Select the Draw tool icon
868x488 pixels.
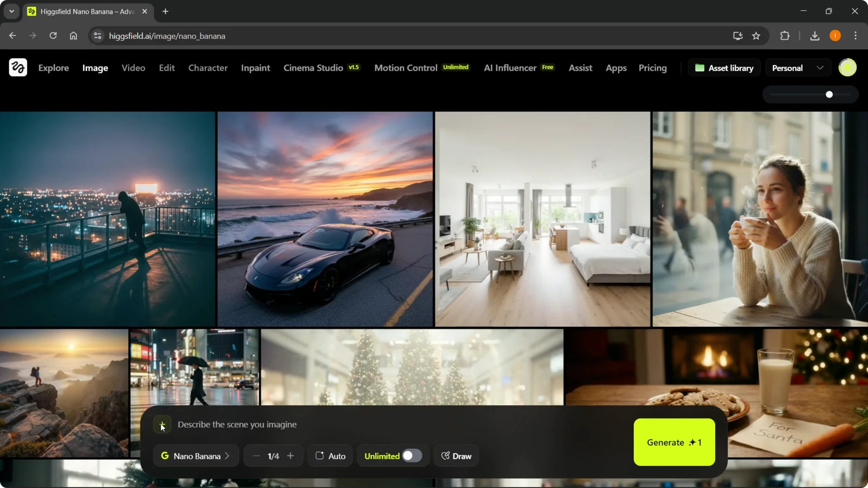tap(445, 455)
